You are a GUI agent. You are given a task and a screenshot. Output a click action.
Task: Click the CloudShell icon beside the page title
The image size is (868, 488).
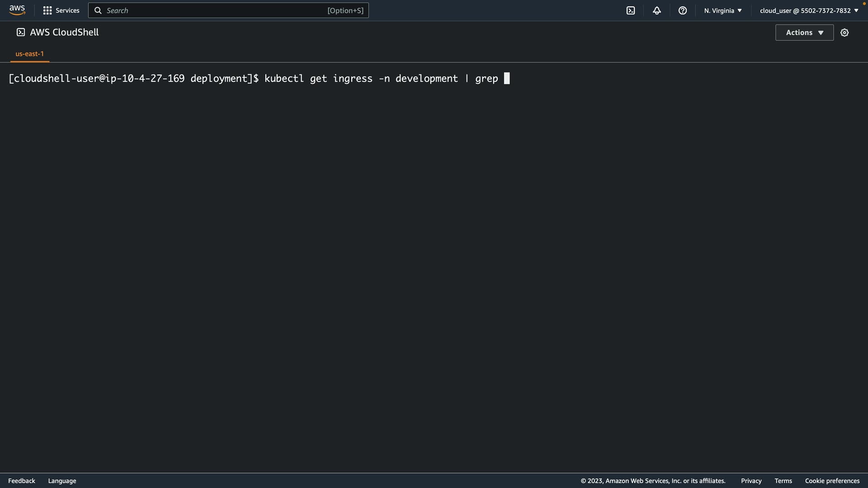(x=21, y=32)
